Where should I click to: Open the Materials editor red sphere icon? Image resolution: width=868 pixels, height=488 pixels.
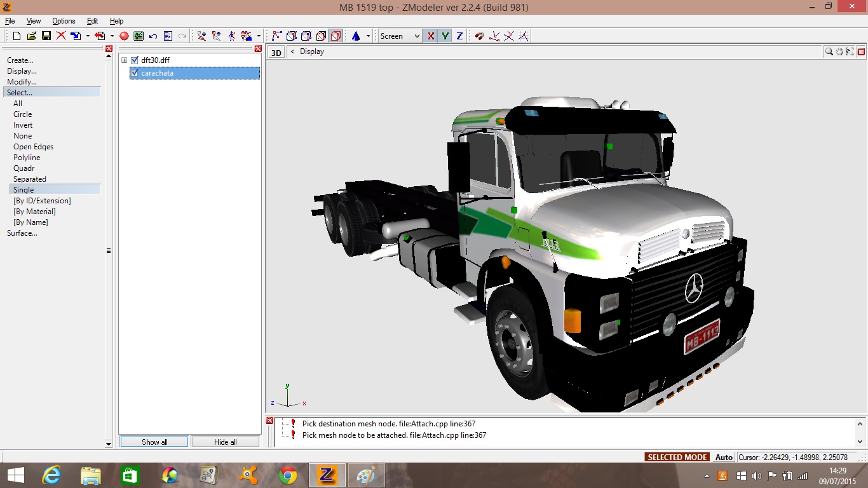coord(124,36)
